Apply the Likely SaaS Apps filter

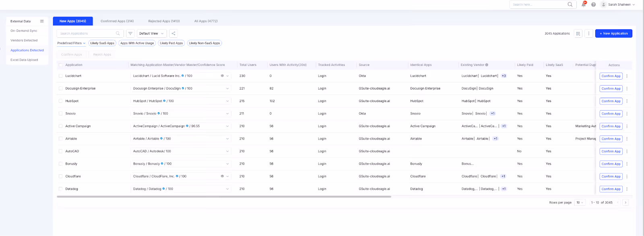pyautogui.click(x=102, y=43)
